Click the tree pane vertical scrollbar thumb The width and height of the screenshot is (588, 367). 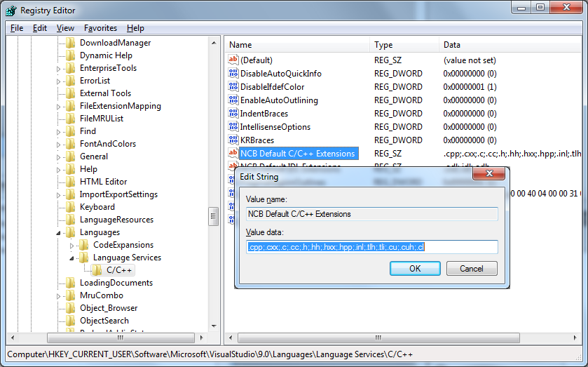point(213,216)
